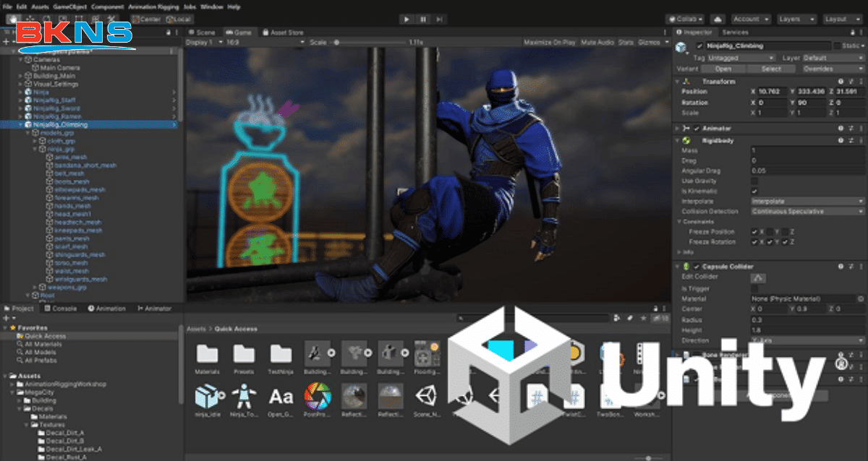Enable the Use Gravity checkbox
Screen dimensions: 868x461
pyautogui.click(x=754, y=181)
